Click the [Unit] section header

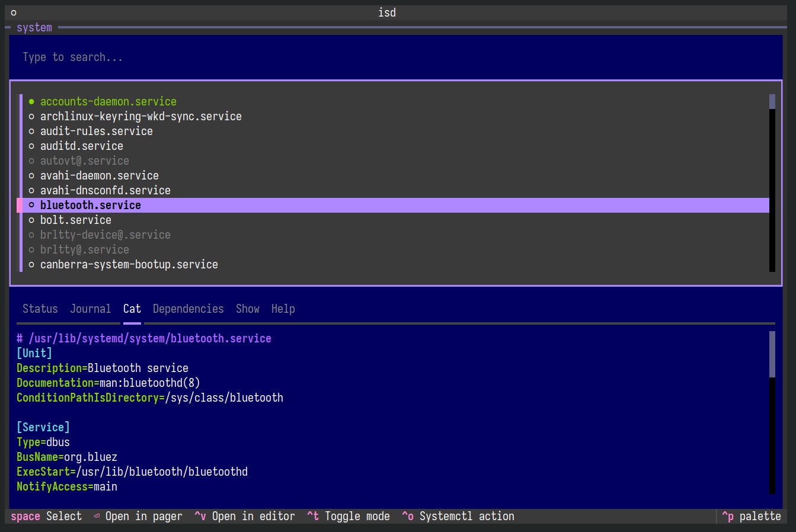point(34,353)
